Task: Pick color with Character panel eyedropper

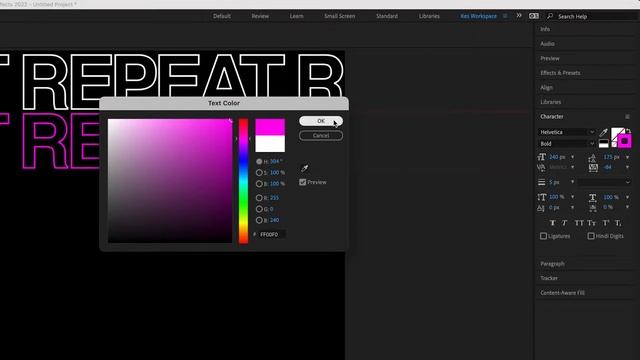Action: click(x=604, y=132)
